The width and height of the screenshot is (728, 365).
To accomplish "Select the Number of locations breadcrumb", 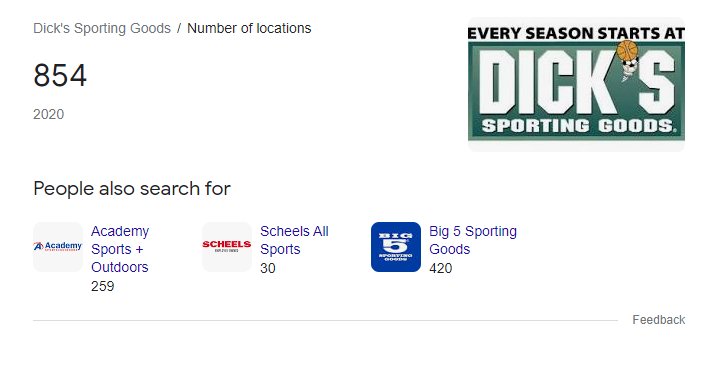I will [x=249, y=28].
